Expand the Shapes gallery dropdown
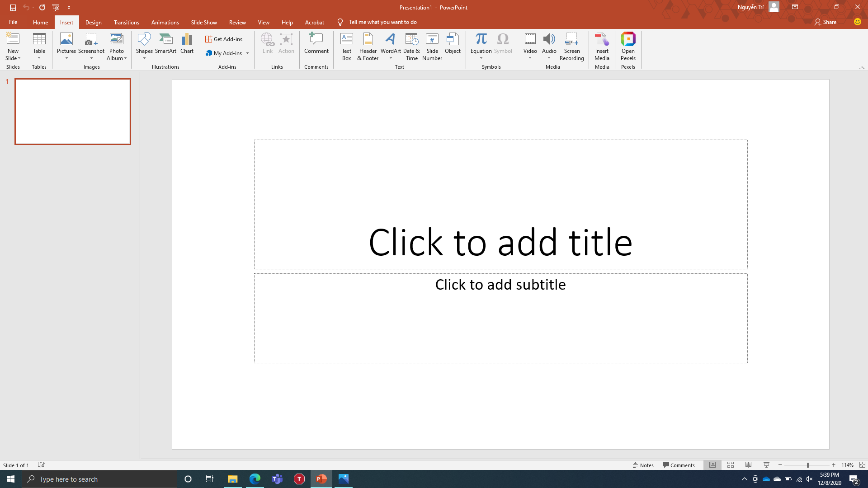Screen dimensions: 868x488 pyautogui.click(x=144, y=58)
